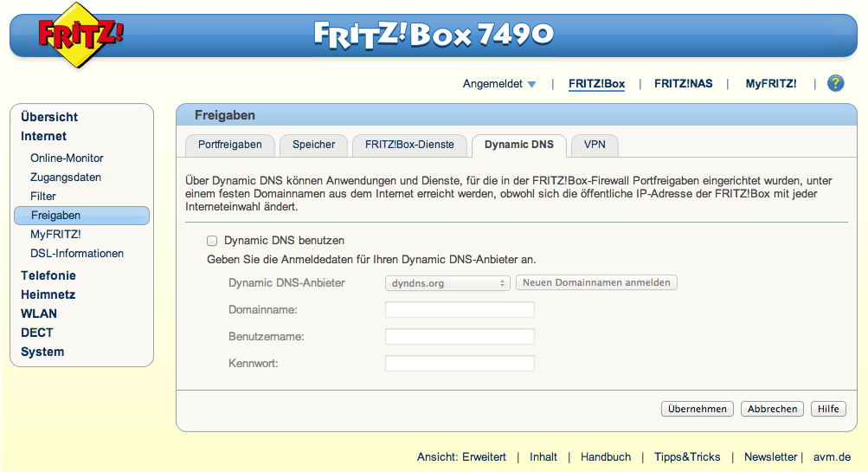The image size is (868, 472).
Task: Click the Abbrechen button
Action: (772, 409)
